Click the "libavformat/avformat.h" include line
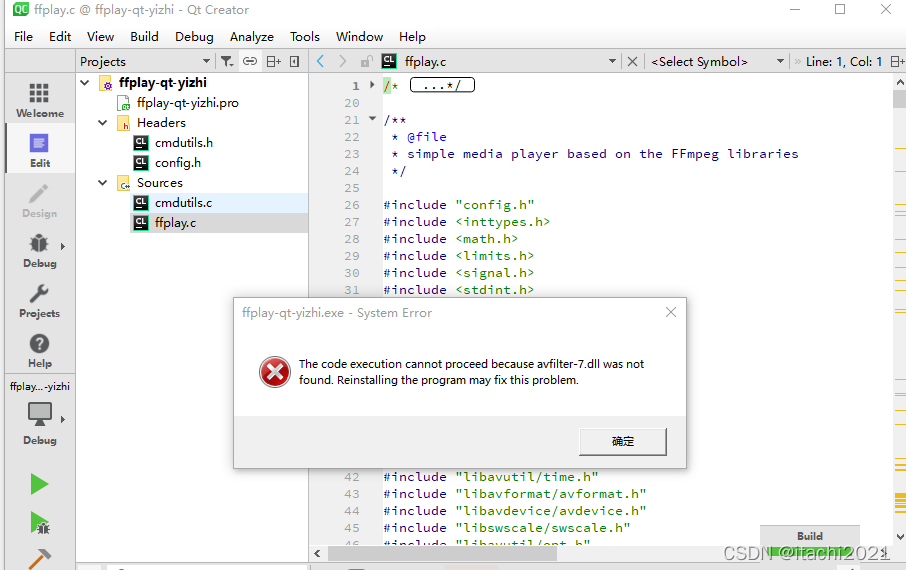 515,494
